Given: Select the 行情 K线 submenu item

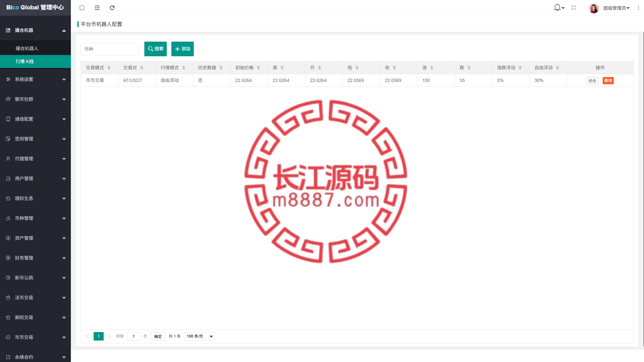Looking at the screenshot, I should pyautogui.click(x=35, y=61).
